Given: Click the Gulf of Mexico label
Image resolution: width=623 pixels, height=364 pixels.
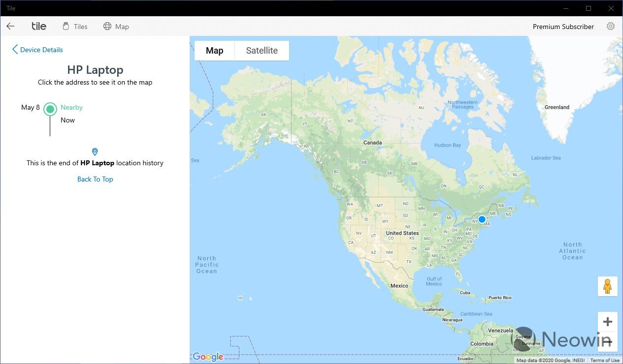Looking at the screenshot, I should coord(434,281).
